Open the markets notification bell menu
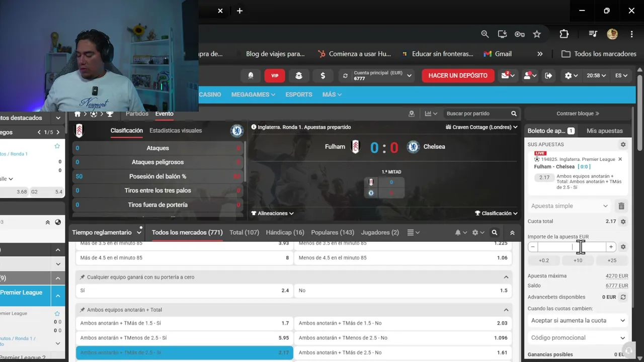 coord(461,233)
